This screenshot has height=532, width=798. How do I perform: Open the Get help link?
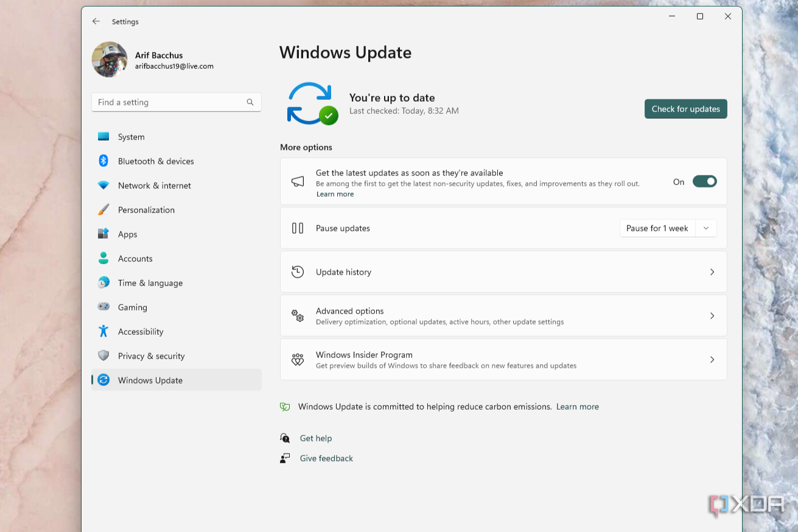(x=316, y=438)
